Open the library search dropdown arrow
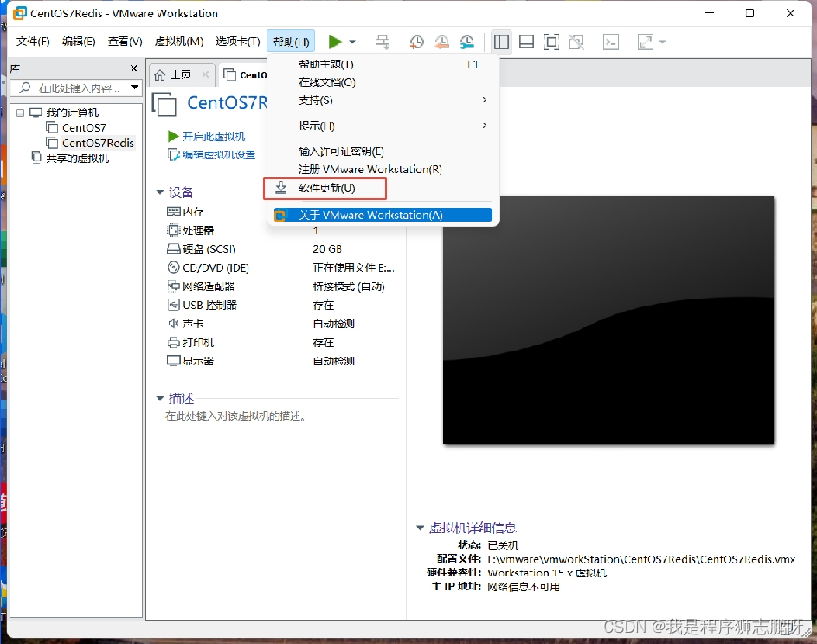Viewport: 817px width, 644px height. (x=135, y=87)
